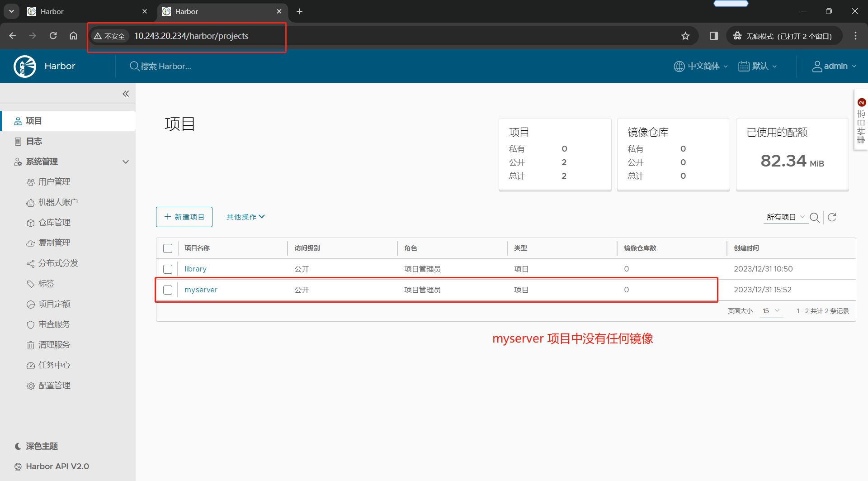The width and height of the screenshot is (868, 481).
Task: Open the myserver project link
Action: [201, 290]
